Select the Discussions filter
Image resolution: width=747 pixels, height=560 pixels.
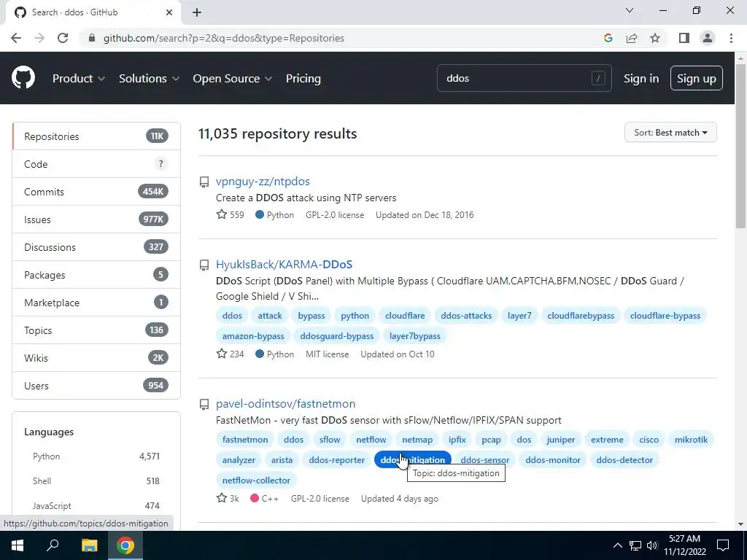click(96, 246)
